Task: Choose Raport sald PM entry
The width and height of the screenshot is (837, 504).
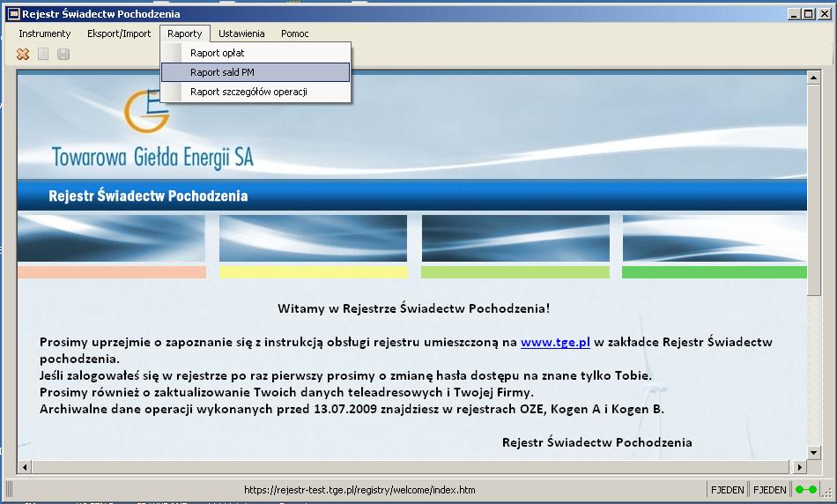Action: click(x=256, y=72)
